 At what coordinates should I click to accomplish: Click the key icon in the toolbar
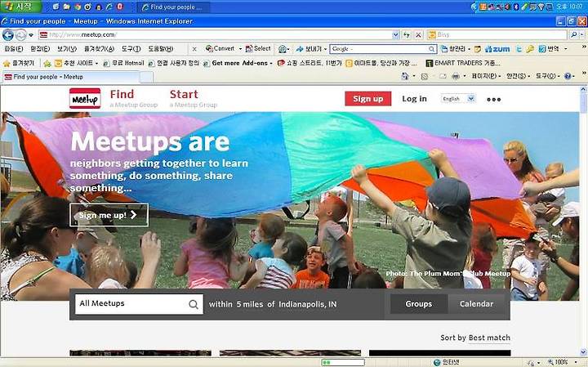coord(529,49)
